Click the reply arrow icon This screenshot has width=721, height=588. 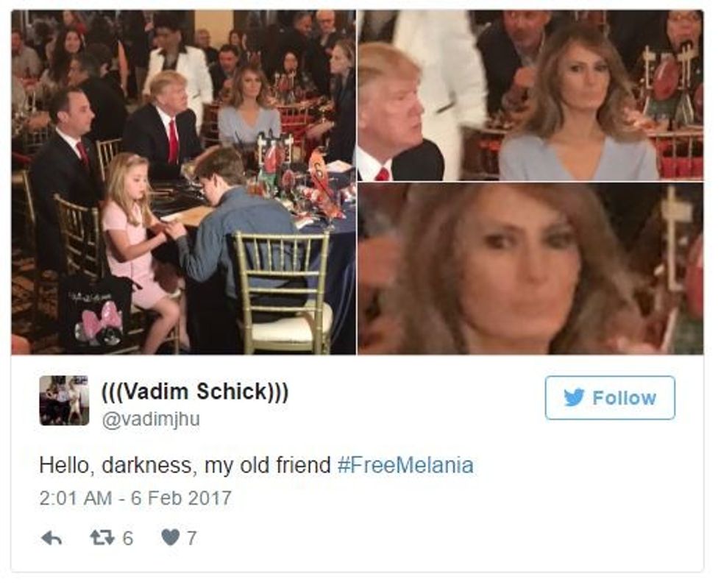pyautogui.click(x=52, y=538)
